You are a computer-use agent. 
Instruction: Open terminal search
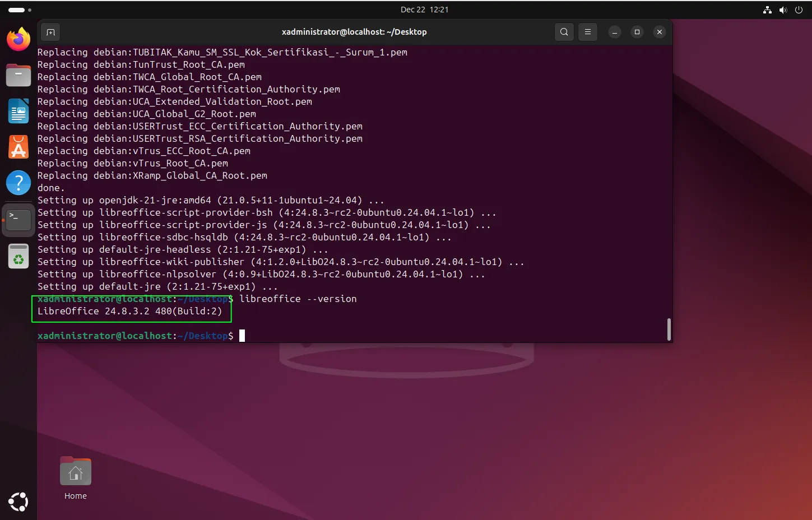tap(564, 32)
